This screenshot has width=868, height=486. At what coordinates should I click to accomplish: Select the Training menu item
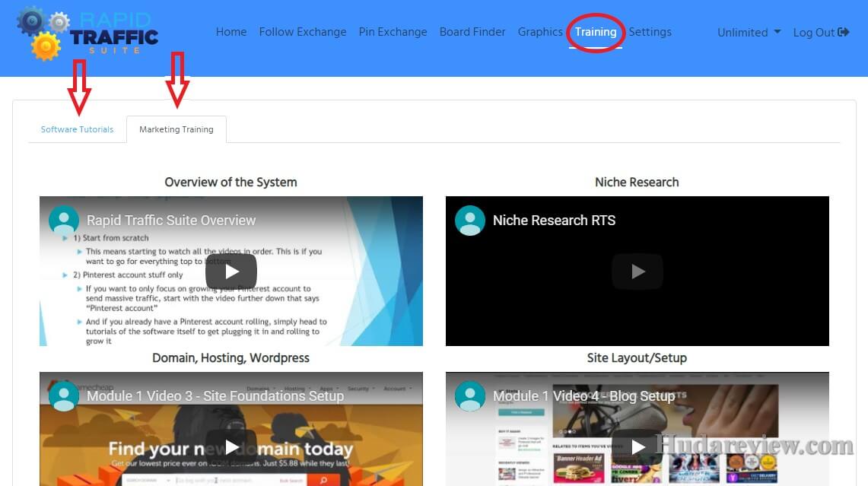(596, 32)
